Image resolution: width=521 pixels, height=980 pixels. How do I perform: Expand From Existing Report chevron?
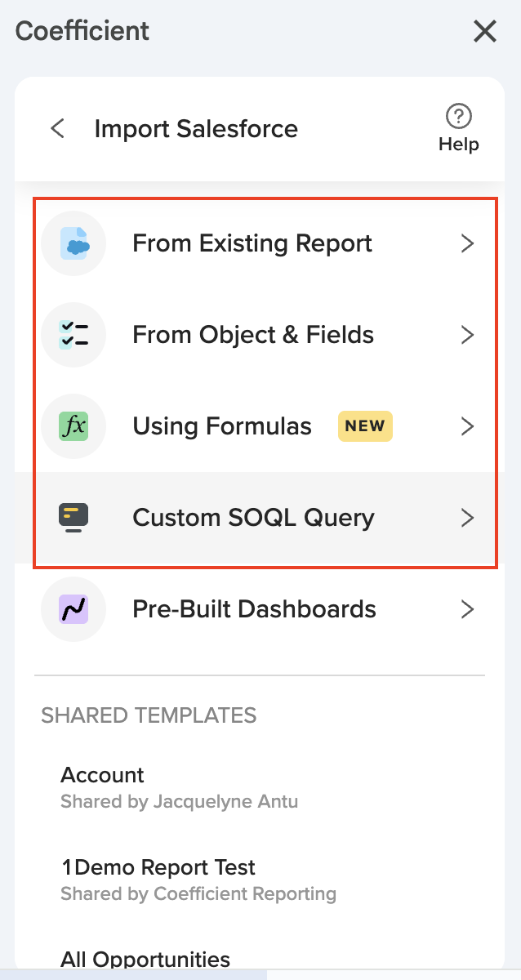point(467,243)
